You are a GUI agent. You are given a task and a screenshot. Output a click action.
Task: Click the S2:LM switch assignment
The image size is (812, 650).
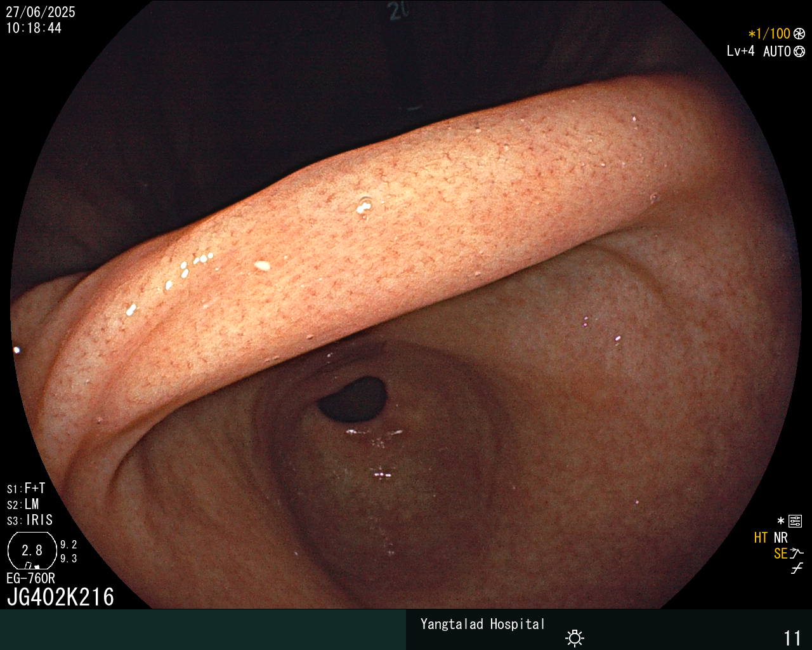23,505
